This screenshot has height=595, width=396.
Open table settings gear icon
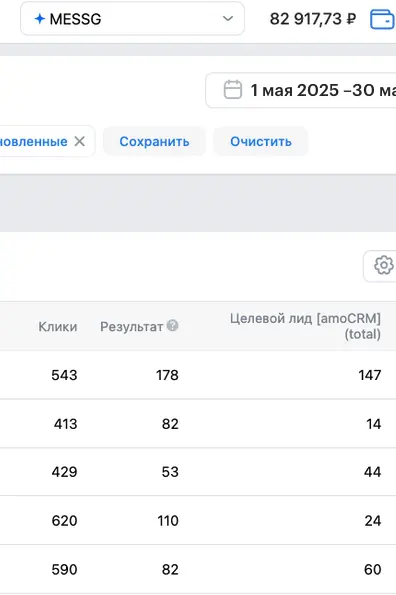(x=383, y=265)
